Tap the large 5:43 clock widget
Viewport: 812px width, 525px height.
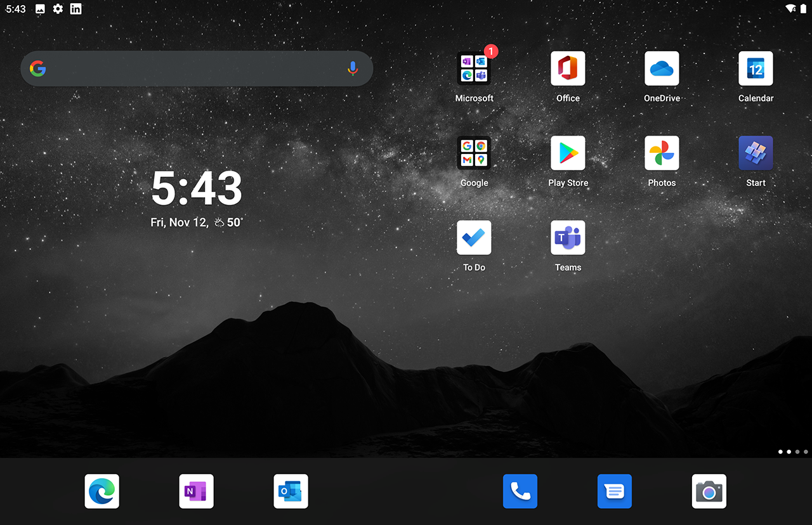(x=197, y=188)
